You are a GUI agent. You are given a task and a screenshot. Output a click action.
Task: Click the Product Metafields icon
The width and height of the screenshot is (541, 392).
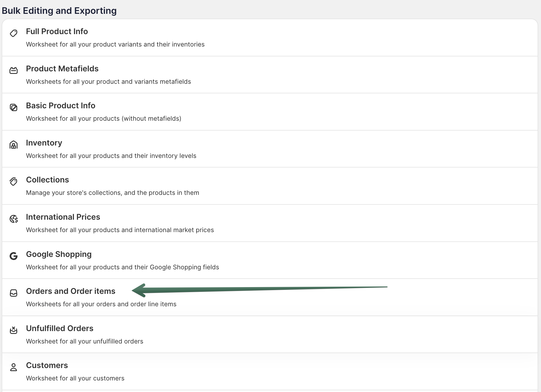pos(14,71)
